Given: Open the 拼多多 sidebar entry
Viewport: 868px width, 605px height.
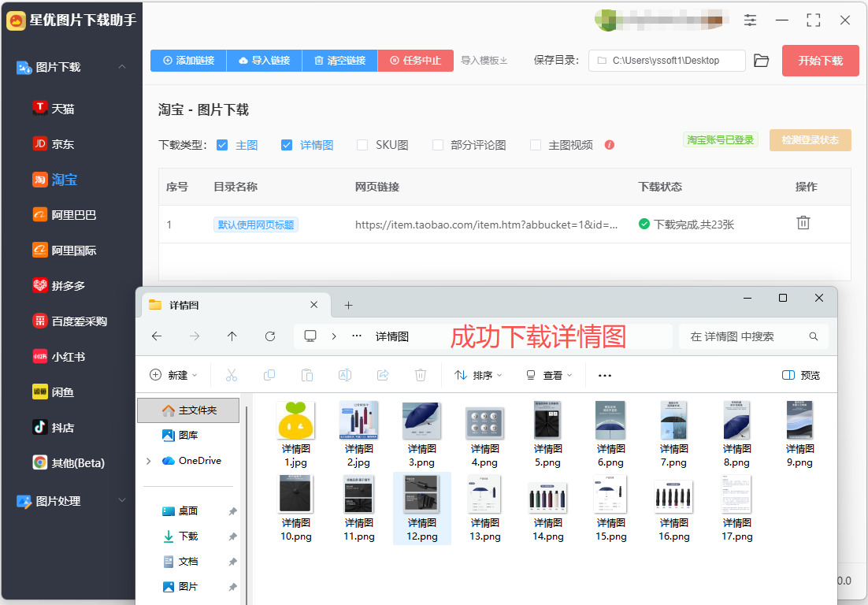Looking at the screenshot, I should (x=58, y=286).
